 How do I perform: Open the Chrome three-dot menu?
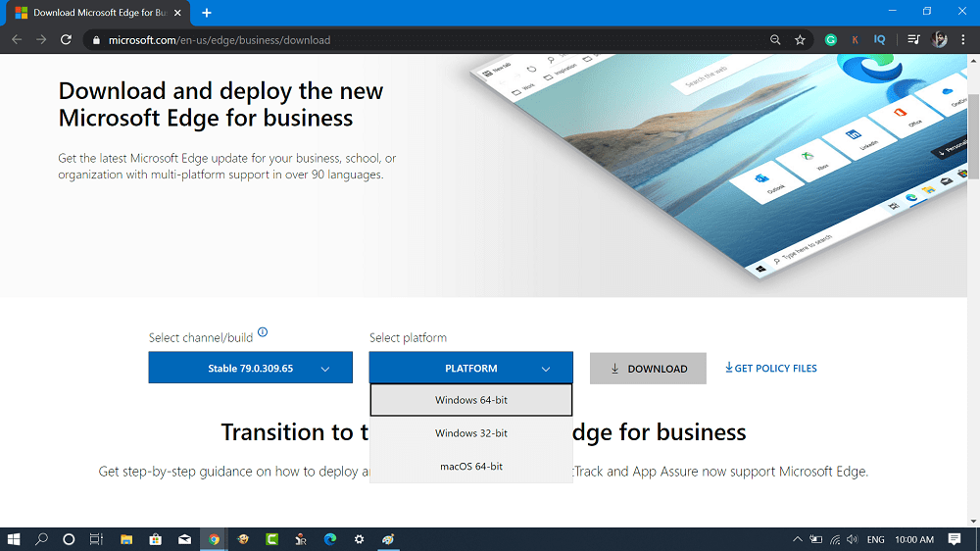(x=963, y=40)
